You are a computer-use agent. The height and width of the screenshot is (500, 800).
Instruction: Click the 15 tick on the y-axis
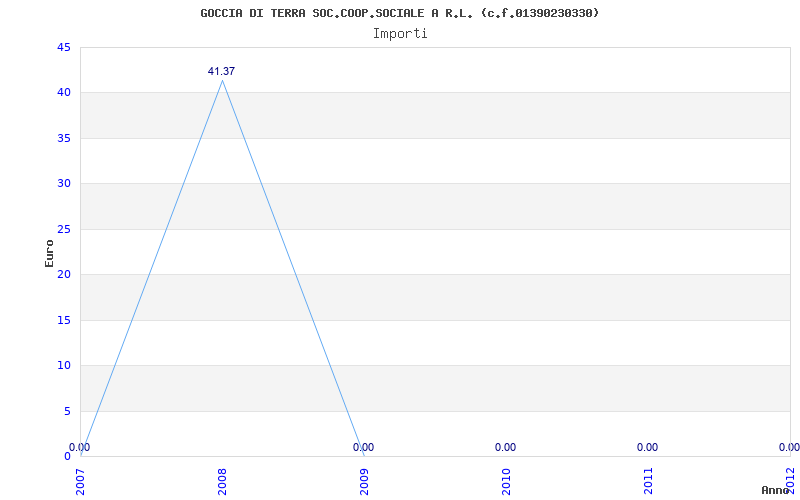tap(64, 320)
